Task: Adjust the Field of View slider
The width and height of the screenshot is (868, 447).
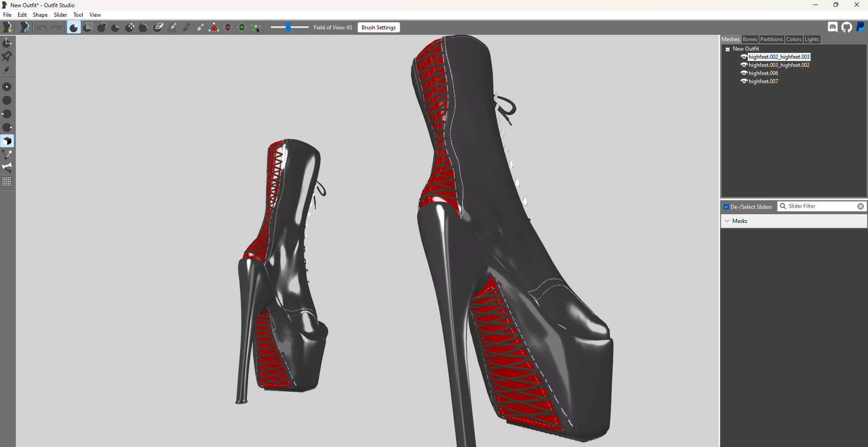Action: (289, 28)
